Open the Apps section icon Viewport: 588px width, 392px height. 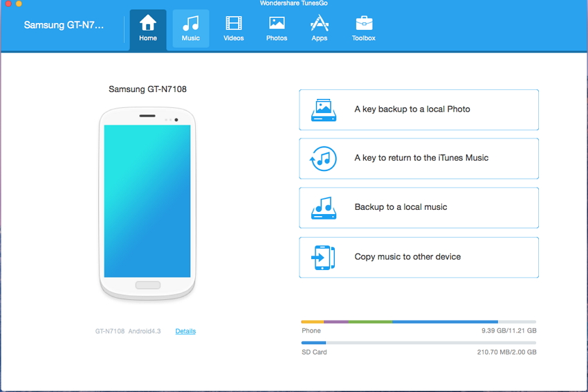click(x=320, y=24)
